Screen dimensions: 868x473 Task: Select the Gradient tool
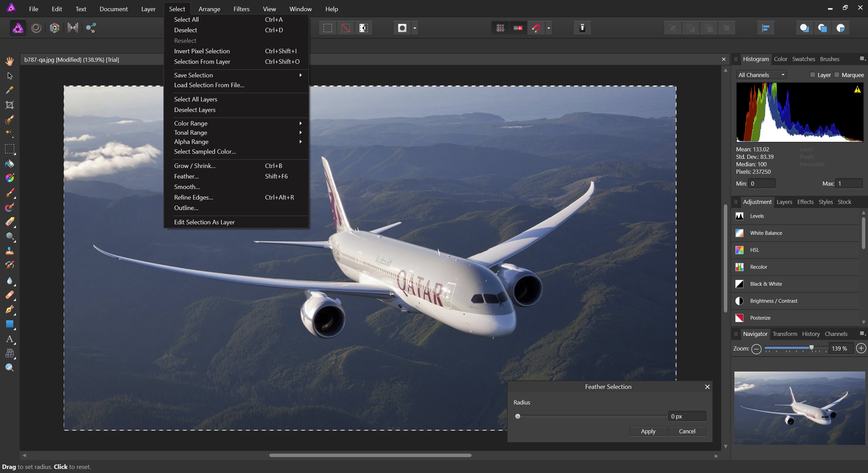pos(9,178)
